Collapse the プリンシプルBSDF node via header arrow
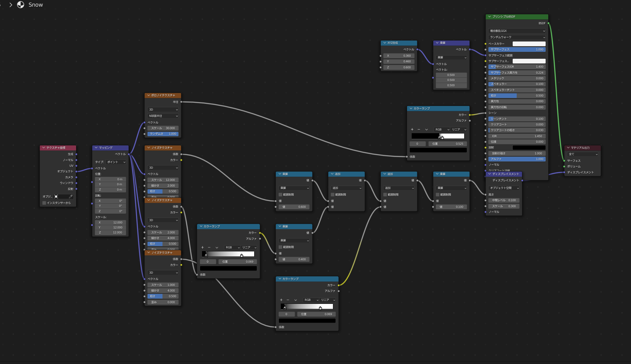631x364 pixels. [x=489, y=17]
